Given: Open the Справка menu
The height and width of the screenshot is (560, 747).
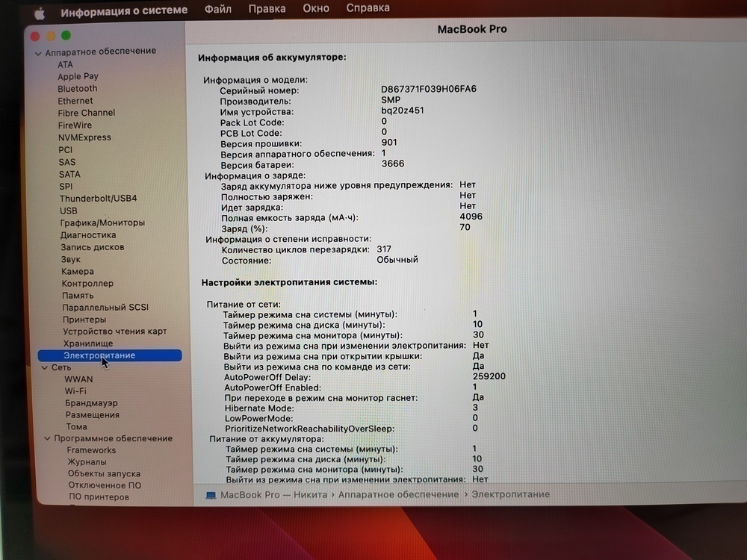Looking at the screenshot, I should (367, 8).
